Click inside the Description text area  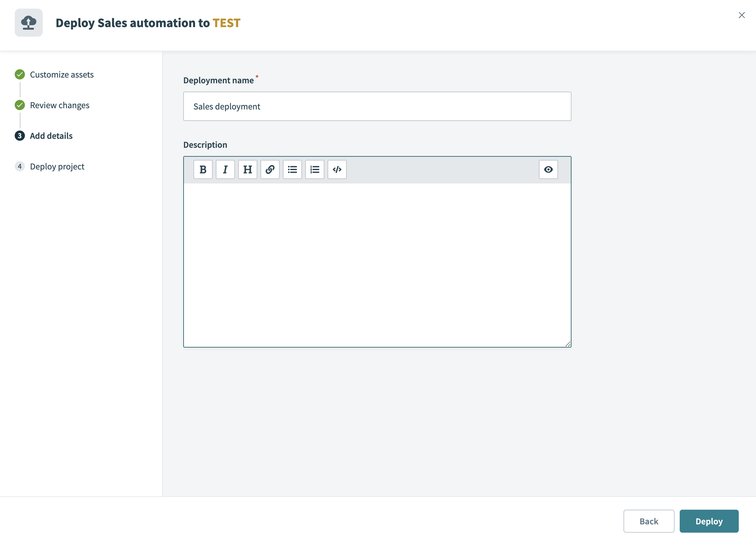[376, 263]
